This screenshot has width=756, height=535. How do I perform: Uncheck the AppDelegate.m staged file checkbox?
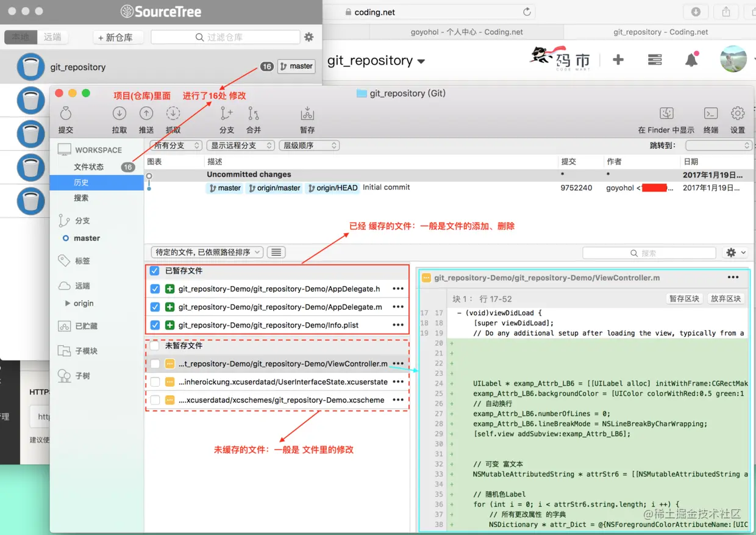coord(155,307)
